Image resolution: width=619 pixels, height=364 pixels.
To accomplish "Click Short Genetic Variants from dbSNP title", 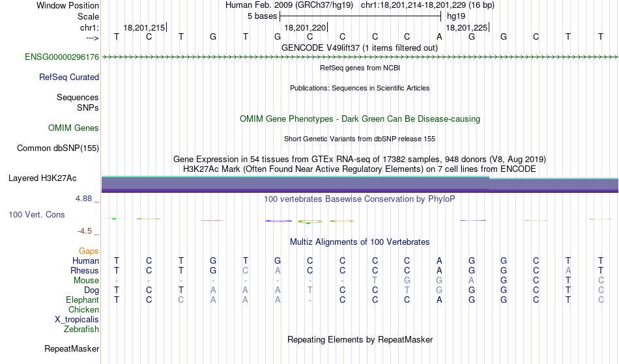I will [x=360, y=139].
